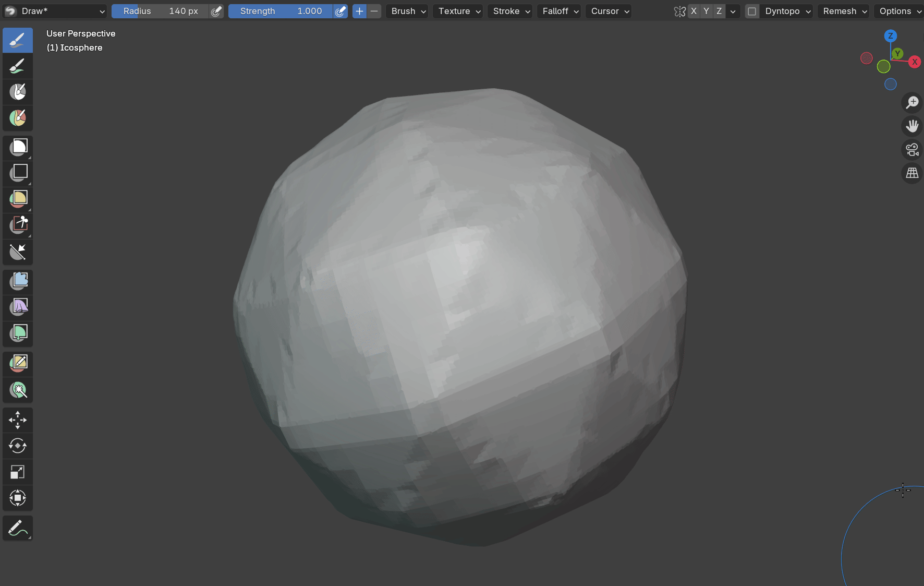Snap view to negative Z blue circle
The width and height of the screenshot is (924, 586).
(890, 84)
